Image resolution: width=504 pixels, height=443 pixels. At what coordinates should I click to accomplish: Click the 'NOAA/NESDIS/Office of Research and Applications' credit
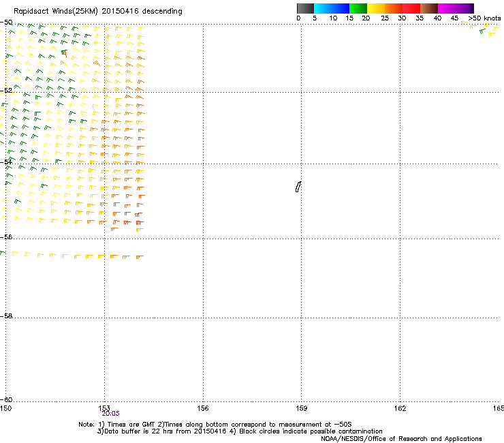pos(401,439)
